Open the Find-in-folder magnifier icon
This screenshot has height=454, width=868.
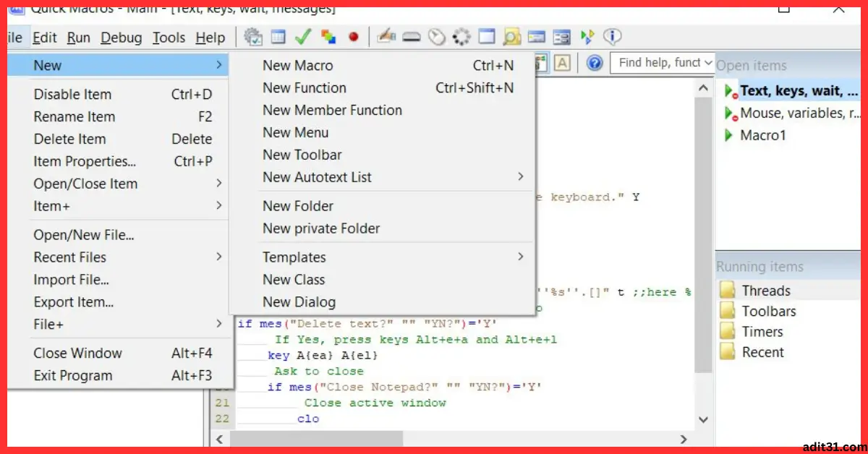(512, 37)
